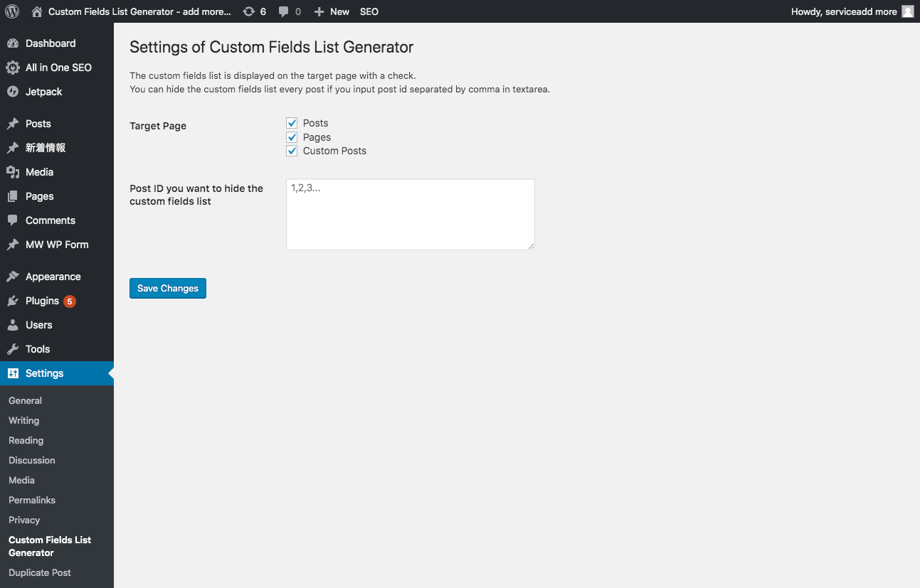Screen dimensions: 920x588
Task: Open Writing settings submenu
Action: pos(24,420)
